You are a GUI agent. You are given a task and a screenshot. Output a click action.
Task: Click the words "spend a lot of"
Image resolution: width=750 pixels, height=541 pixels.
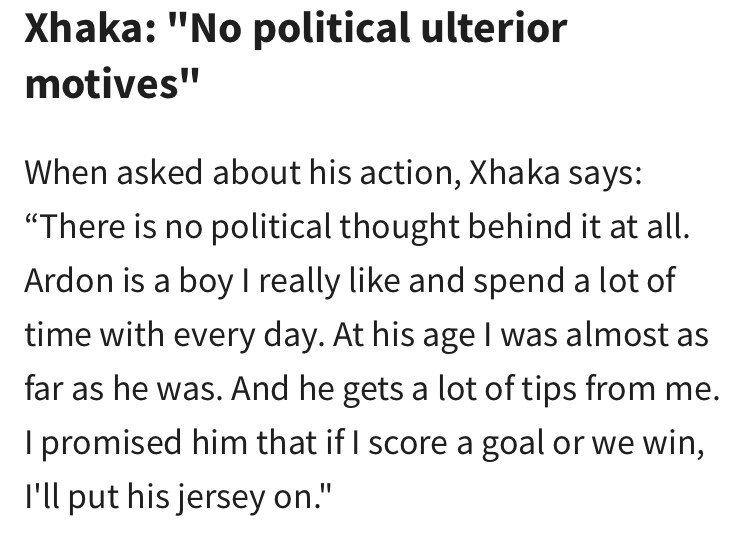pos(574,281)
